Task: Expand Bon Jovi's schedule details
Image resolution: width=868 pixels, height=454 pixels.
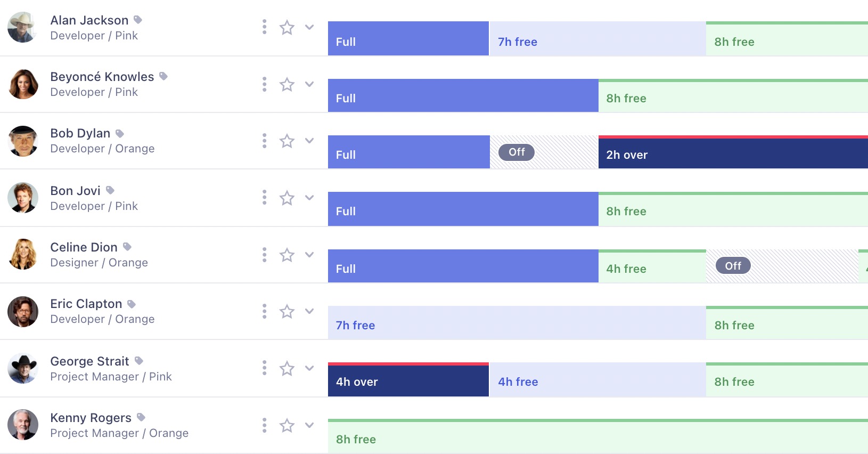Action: pyautogui.click(x=309, y=197)
